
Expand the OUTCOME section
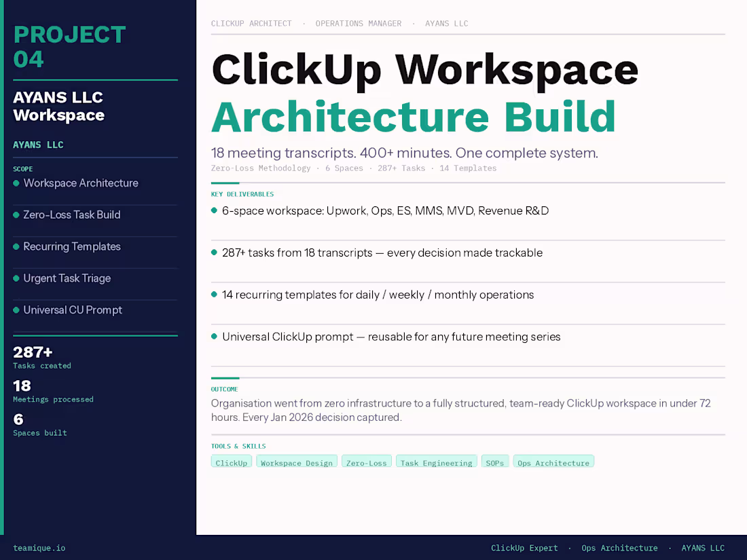point(224,389)
